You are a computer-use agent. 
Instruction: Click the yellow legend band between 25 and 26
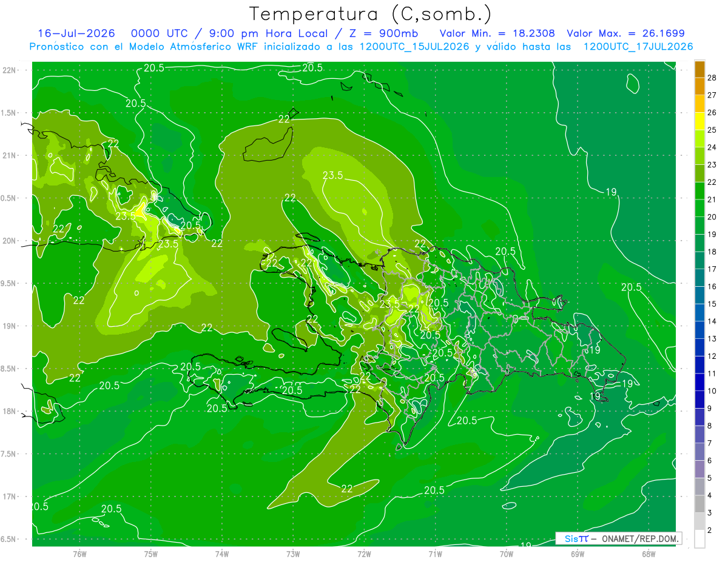pos(699,122)
